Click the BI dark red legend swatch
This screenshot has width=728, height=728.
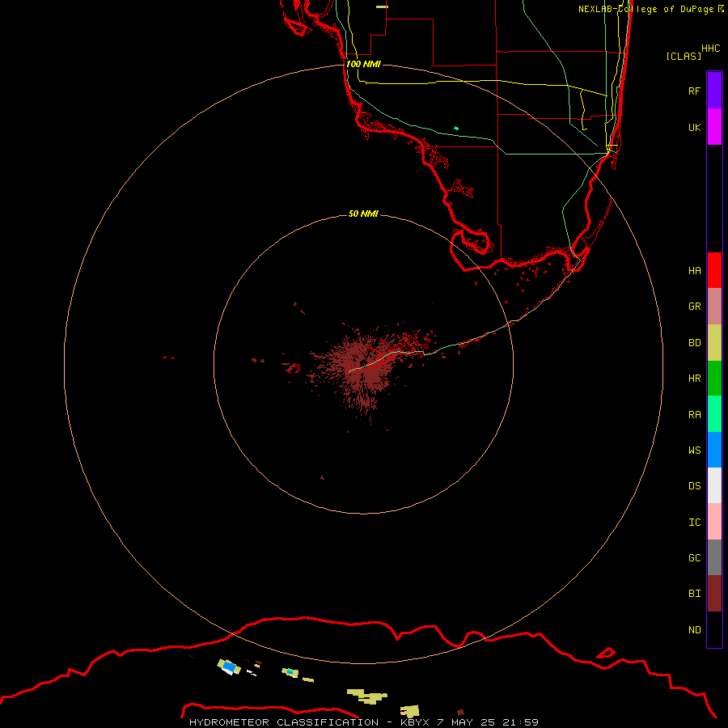tap(714, 594)
